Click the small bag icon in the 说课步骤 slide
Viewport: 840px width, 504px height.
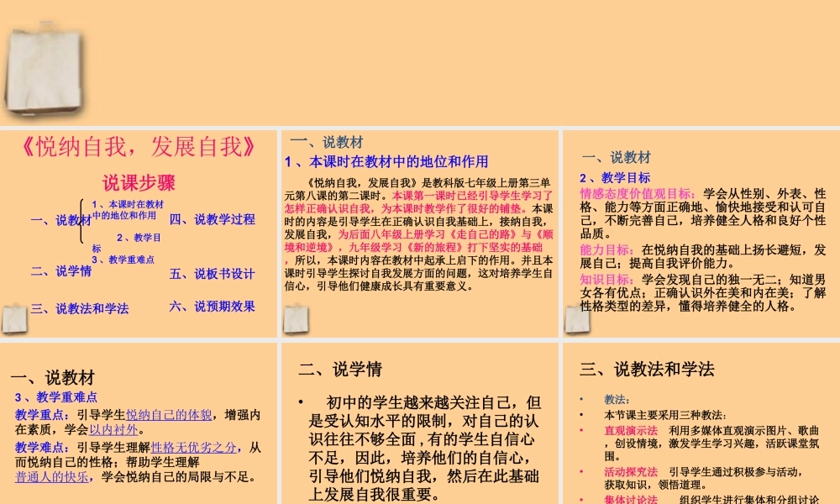point(14,319)
